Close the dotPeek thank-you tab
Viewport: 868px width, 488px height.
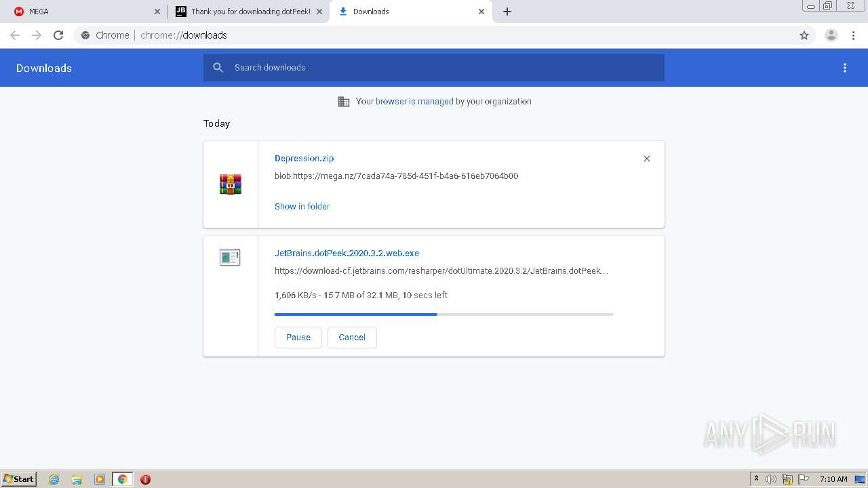click(x=319, y=12)
